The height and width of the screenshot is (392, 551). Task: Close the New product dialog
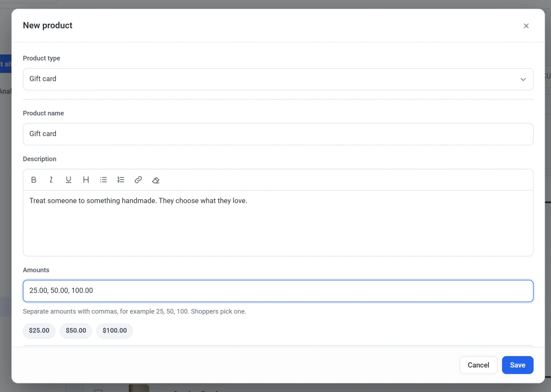click(526, 26)
